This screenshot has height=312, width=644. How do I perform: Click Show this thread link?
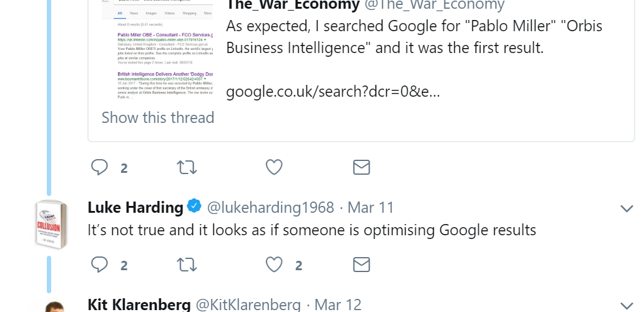point(158,117)
